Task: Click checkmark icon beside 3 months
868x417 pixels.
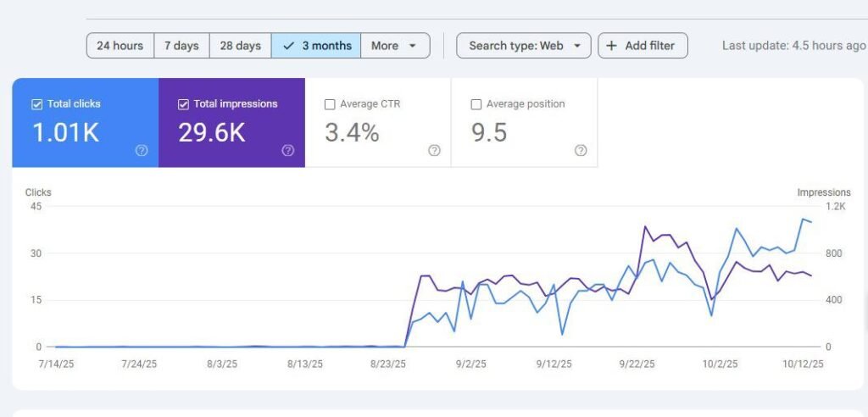Action: [288, 46]
